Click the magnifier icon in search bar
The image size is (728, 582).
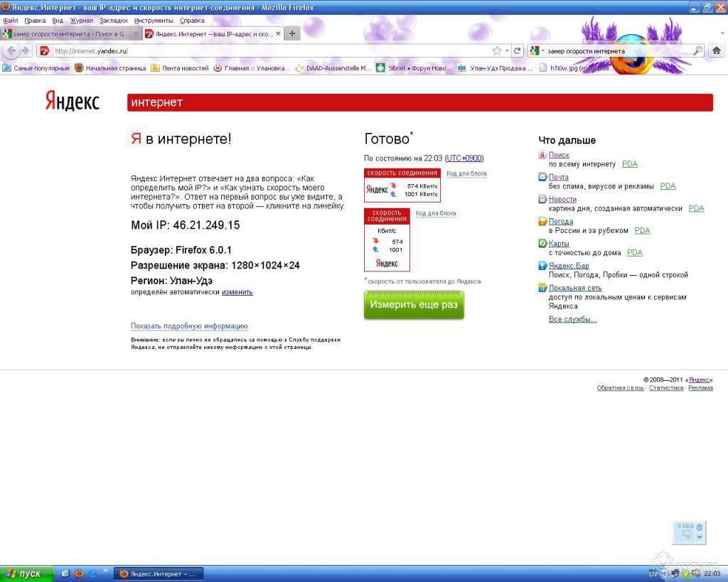click(x=698, y=50)
